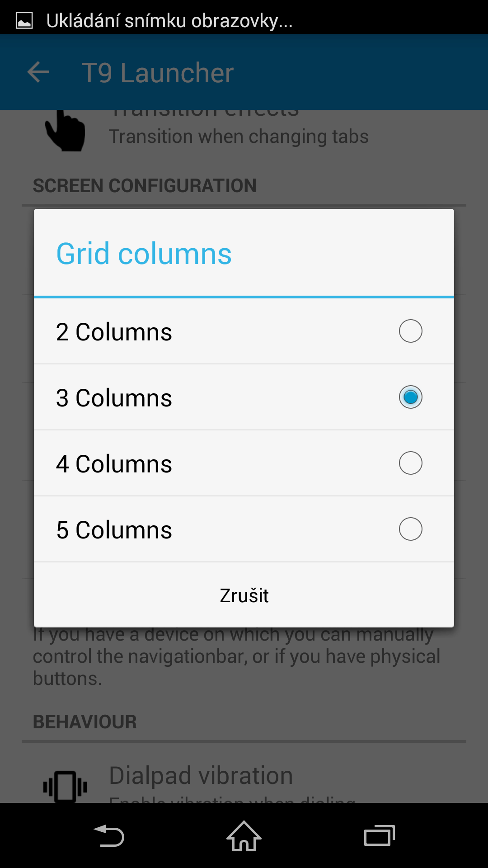Tap the T9 Launcher title text
The height and width of the screenshot is (868, 488).
point(158,73)
